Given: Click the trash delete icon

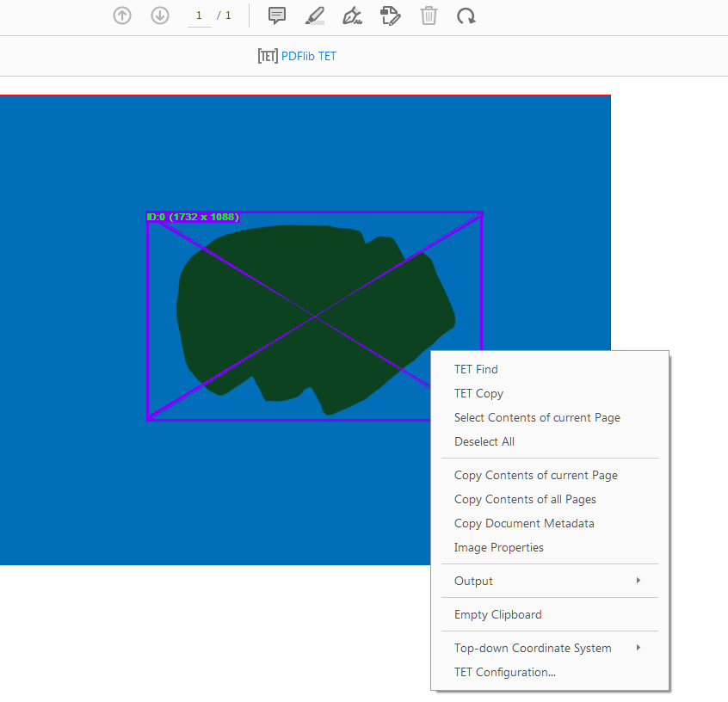Looking at the screenshot, I should tap(429, 15).
